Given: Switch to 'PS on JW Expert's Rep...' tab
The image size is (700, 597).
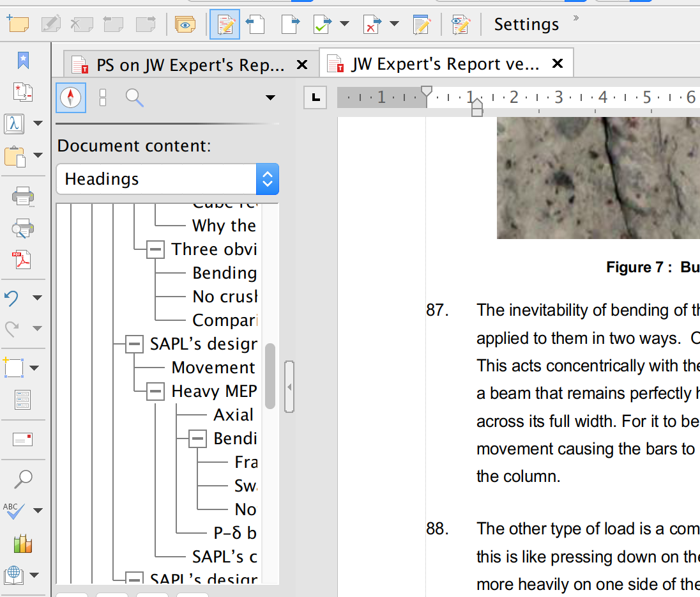Looking at the screenshot, I should pyautogui.click(x=190, y=65).
